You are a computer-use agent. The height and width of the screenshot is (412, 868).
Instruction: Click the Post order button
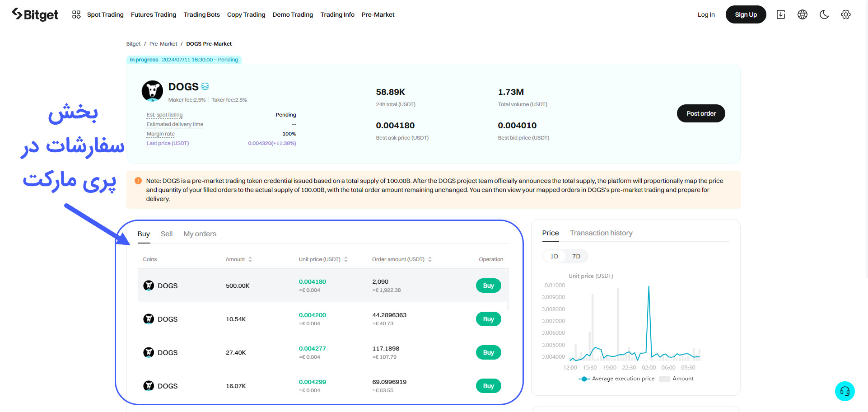pyautogui.click(x=700, y=113)
